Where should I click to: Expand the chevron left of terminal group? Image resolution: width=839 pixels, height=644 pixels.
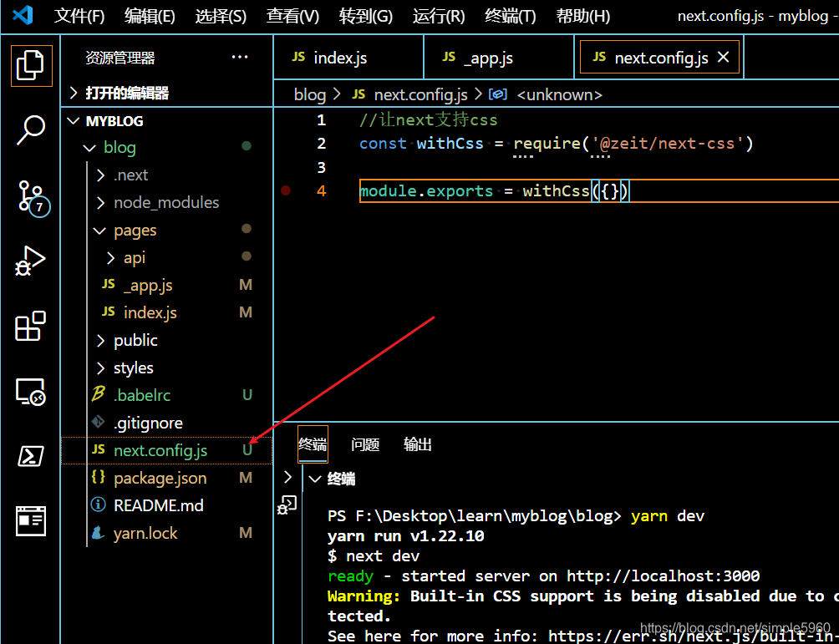[287, 477]
